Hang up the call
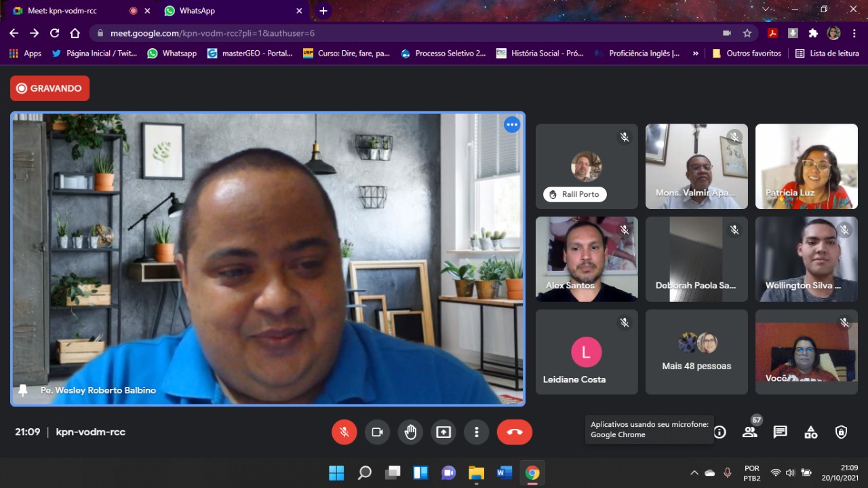Viewport: 868px width, 488px height. click(x=514, y=432)
